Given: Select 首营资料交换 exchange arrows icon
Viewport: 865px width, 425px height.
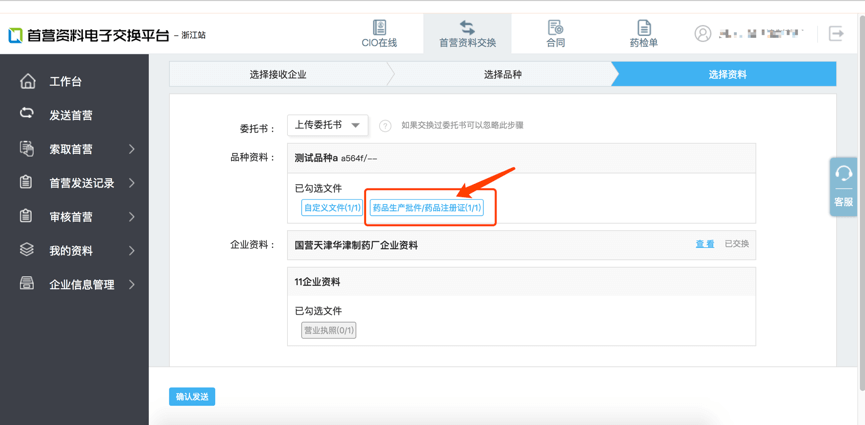Looking at the screenshot, I should point(467,27).
